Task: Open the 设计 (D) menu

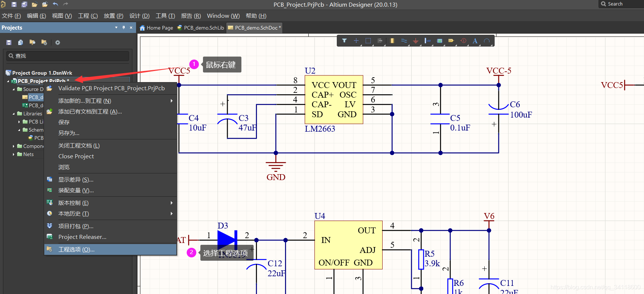Action: [139, 16]
